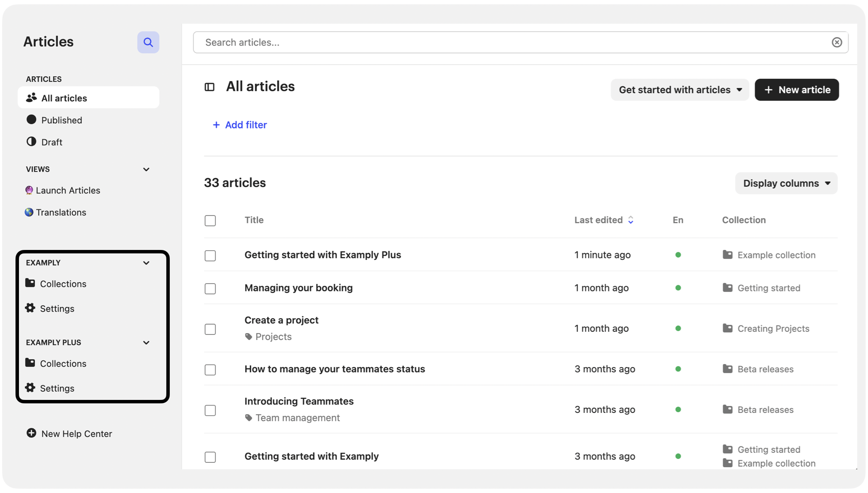Click the search magnifier icon beside Articles
Viewport: 868px width, 493px height.
148,42
